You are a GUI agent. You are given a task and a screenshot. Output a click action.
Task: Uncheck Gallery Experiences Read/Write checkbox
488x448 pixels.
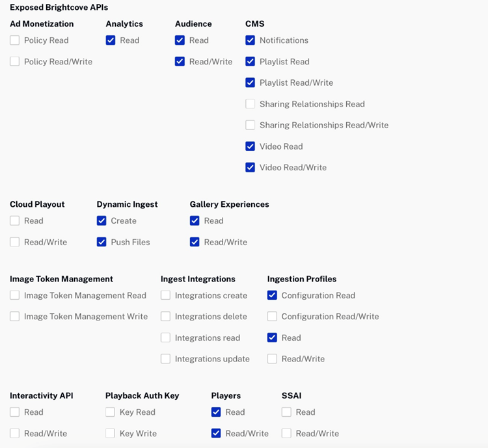[x=195, y=242]
